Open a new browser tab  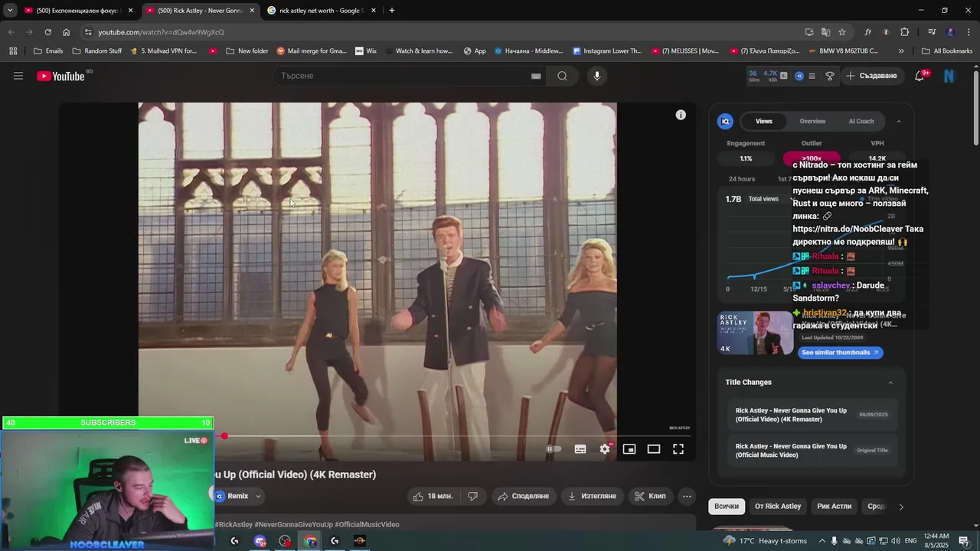(392, 11)
